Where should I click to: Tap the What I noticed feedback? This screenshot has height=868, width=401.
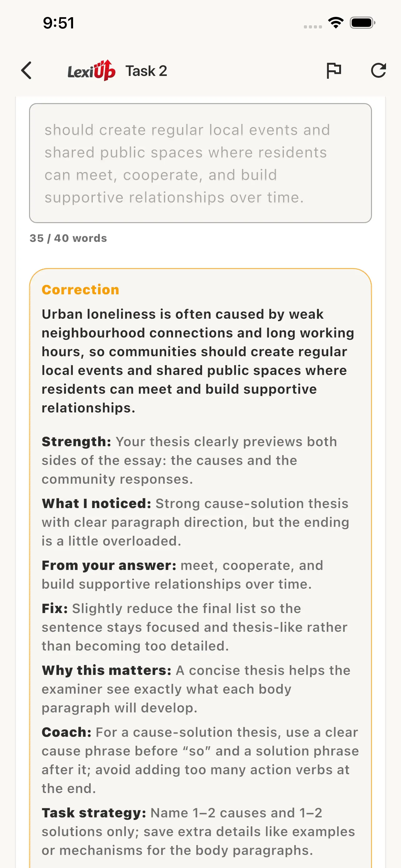[195, 522]
